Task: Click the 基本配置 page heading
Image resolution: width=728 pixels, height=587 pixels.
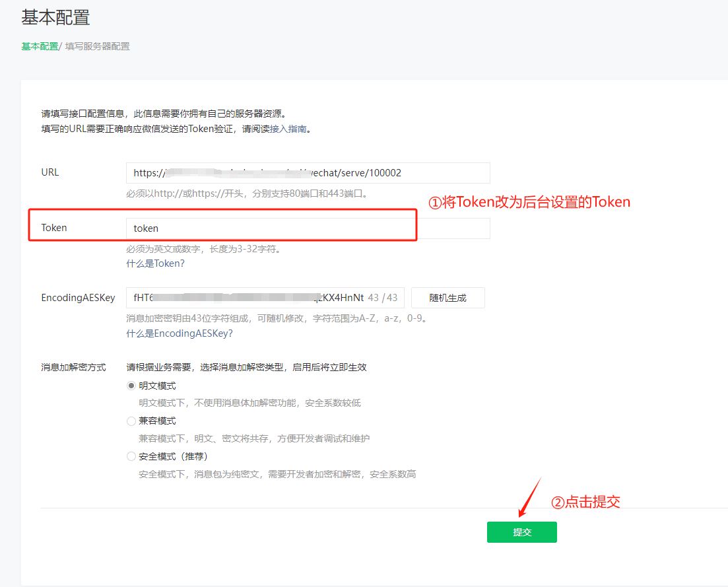Action: point(55,18)
